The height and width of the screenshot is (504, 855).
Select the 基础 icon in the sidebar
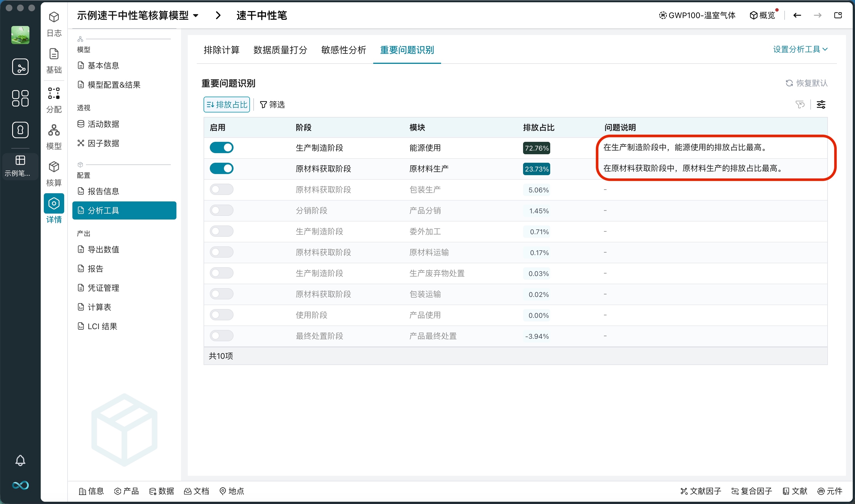(x=54, y=60)
